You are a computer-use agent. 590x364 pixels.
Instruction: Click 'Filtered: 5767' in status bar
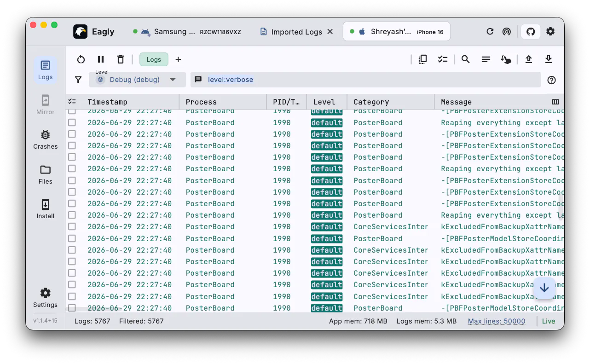141,321
